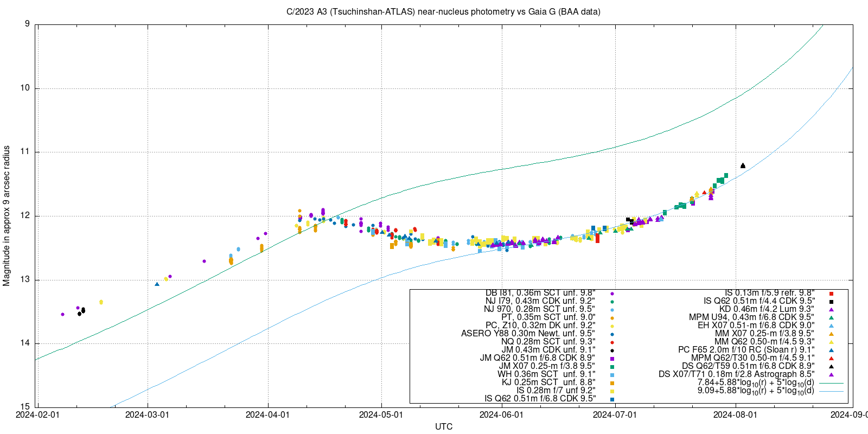This screenshot has height=434, width=868.
Task: Select the JM X07 0.25-m f/3.8 legend label
Action: pyautogui.click(x=547, y=366)
